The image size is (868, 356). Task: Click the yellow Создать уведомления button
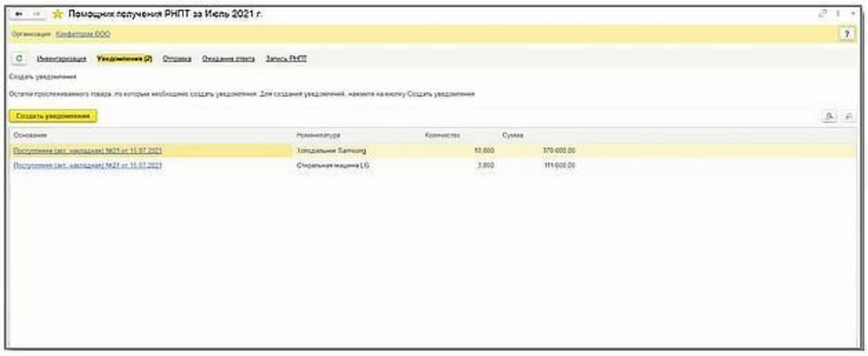coord(53,116)
